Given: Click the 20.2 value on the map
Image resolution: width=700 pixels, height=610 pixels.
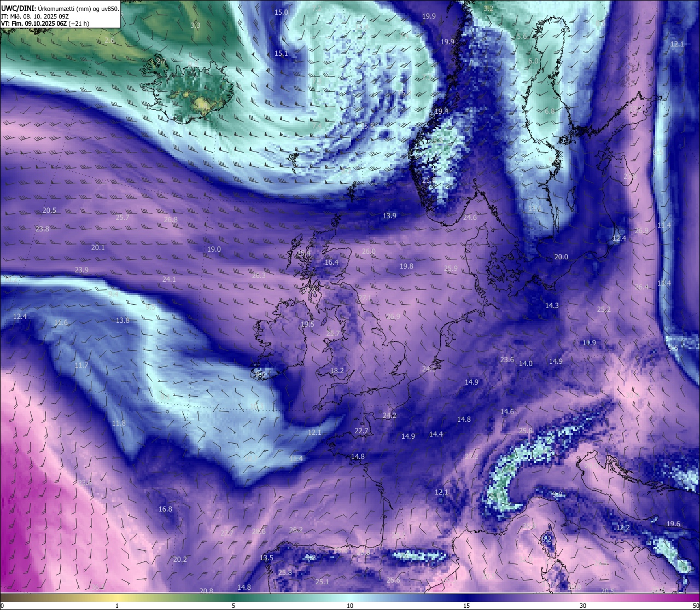Looking at the screenshot, I should pyautogui.click(x=180, y=559).
